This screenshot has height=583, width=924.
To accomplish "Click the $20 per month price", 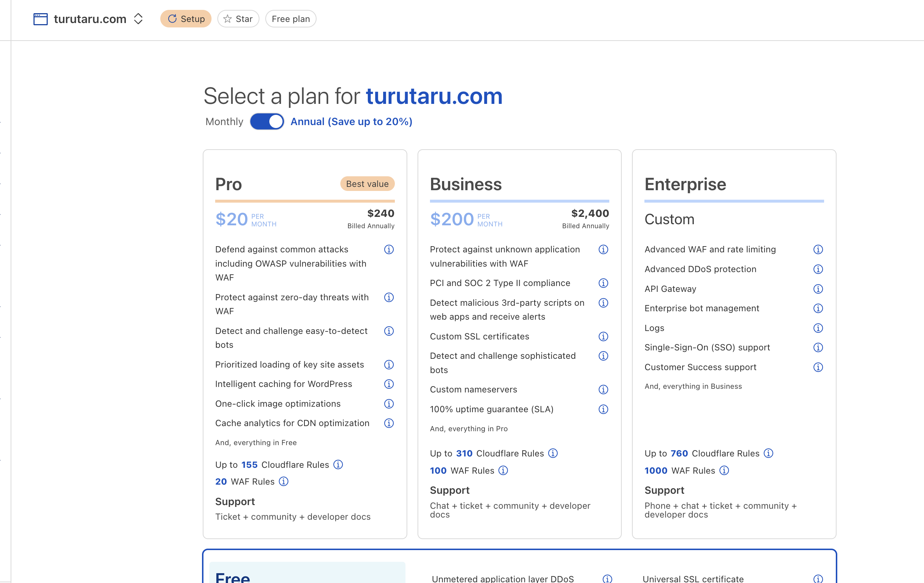I will [x=246, y=220].
